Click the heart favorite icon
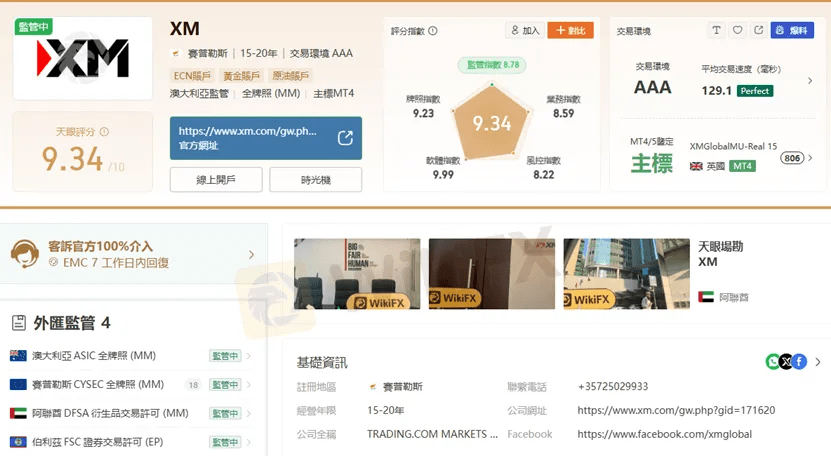This screenshot has width=831, height=456. (x=737, y=30)
